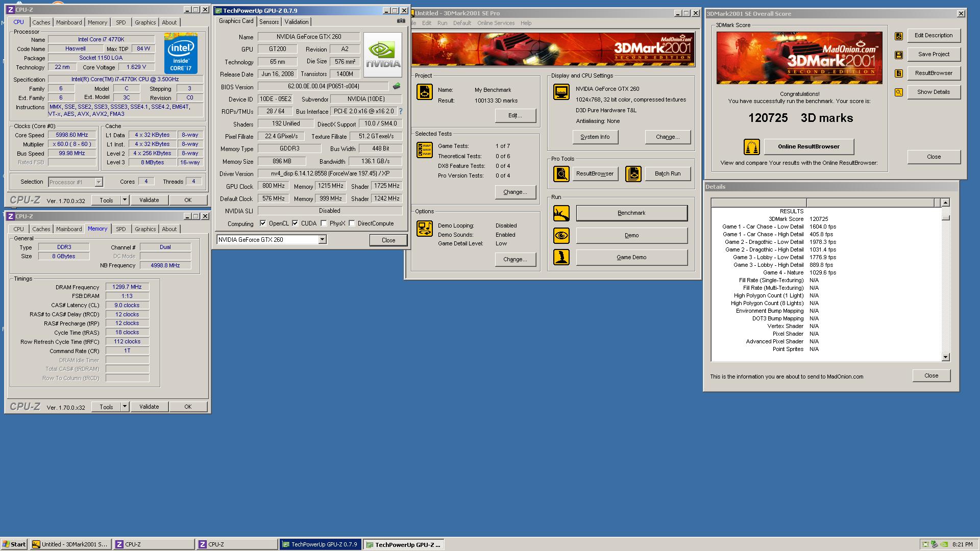Click Validate in the top CPU-Z window
The height and width of the screenshot is (551, 980).
point(149,200)
